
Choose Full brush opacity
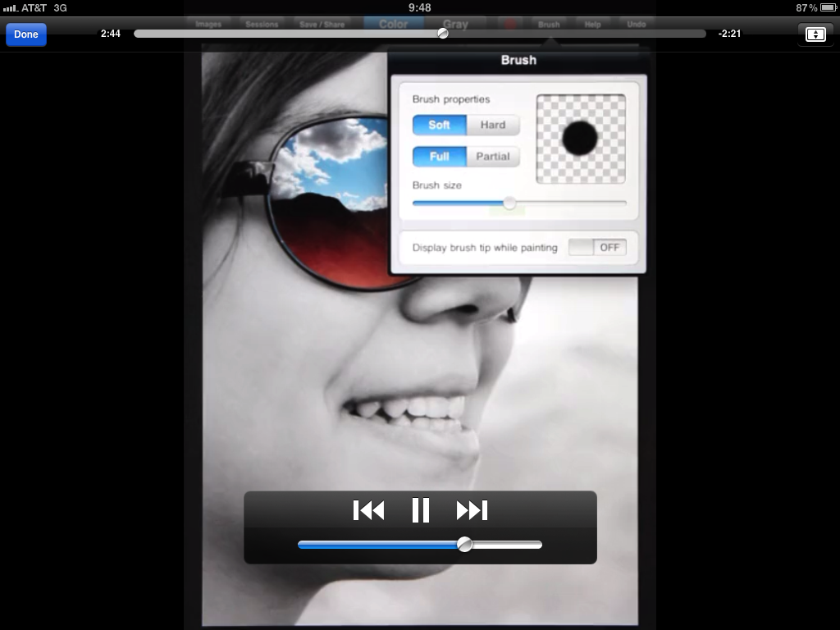[439, 157]
